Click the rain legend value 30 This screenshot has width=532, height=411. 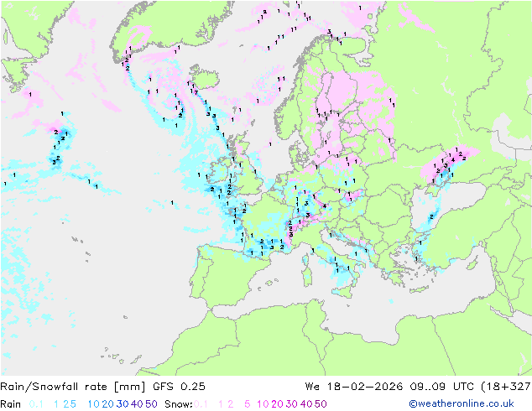click(x=123, y=404)
